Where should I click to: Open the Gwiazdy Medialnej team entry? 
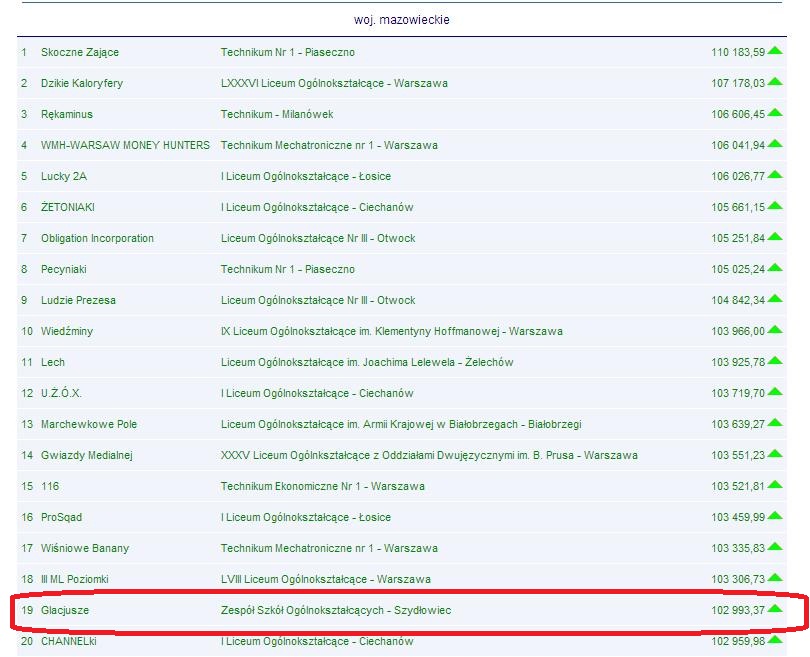click(x=87, y=455)
